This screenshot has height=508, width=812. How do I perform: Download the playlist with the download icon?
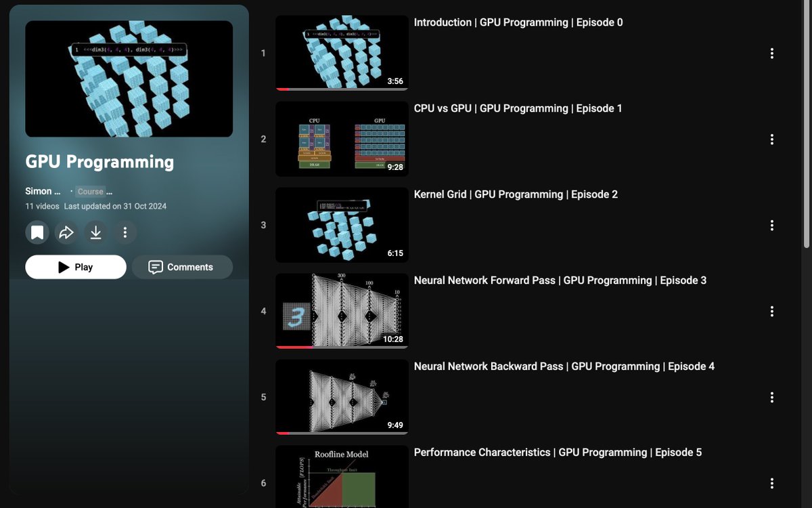(95, 232)
